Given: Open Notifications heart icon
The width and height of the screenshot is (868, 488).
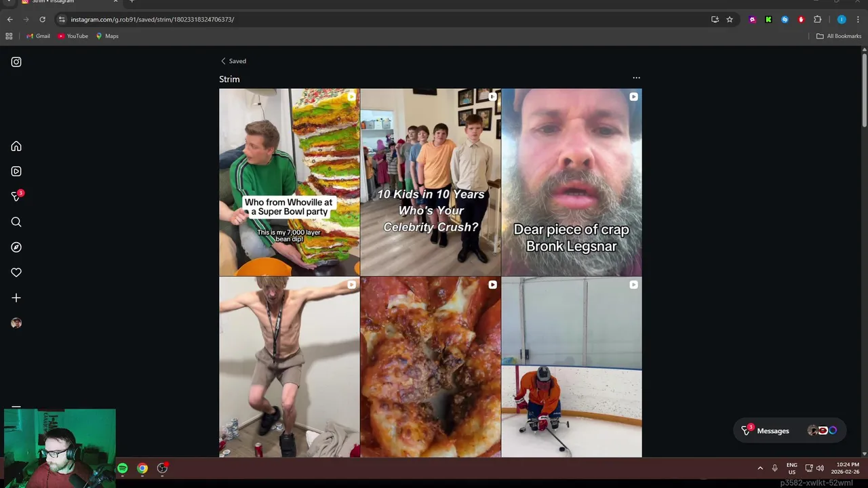Looking at the screenshot, I should coord(16,272).
